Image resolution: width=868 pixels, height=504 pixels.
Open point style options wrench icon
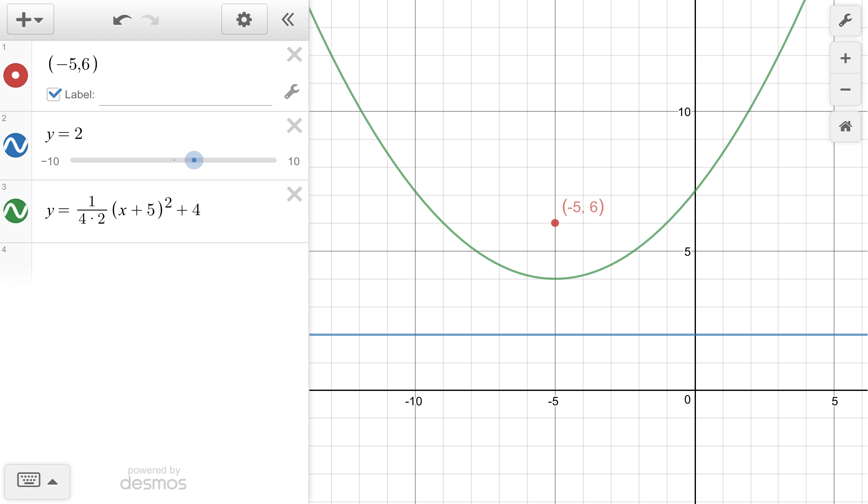pos(292,91)
